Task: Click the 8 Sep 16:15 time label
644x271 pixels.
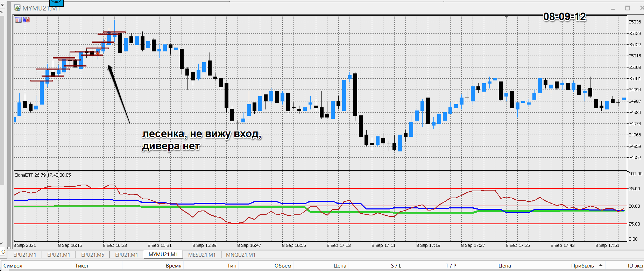Action: click(x=70, y=245)
